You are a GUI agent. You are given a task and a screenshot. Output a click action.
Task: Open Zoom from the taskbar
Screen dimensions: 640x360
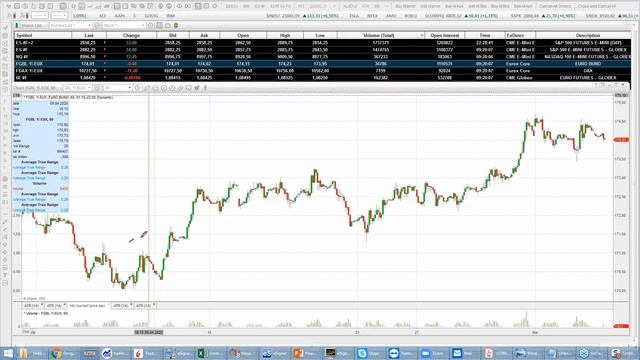point(433,353)
